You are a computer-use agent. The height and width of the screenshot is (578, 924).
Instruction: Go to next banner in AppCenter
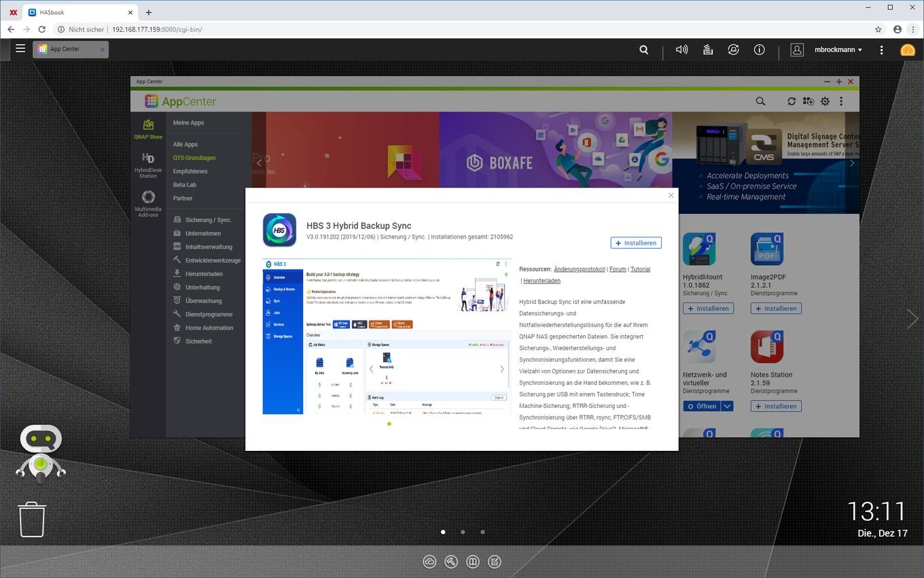[852, 163]
